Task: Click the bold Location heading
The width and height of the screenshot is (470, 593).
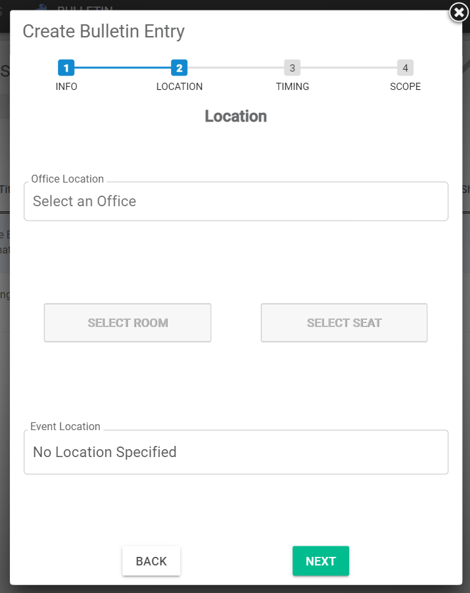Action: [236, 116]
